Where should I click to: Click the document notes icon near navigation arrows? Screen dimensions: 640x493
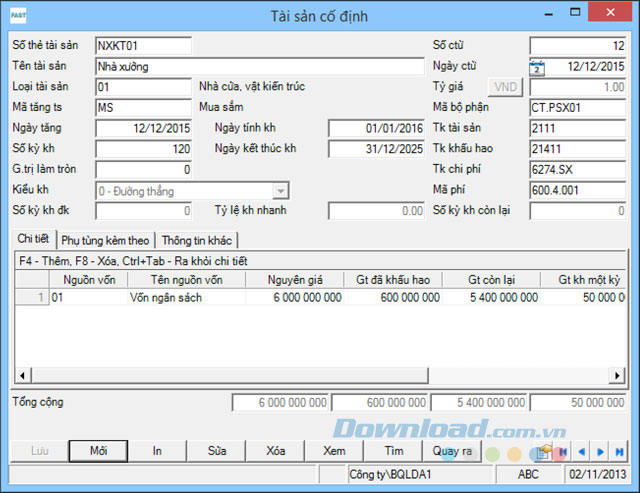coord(544,451)
